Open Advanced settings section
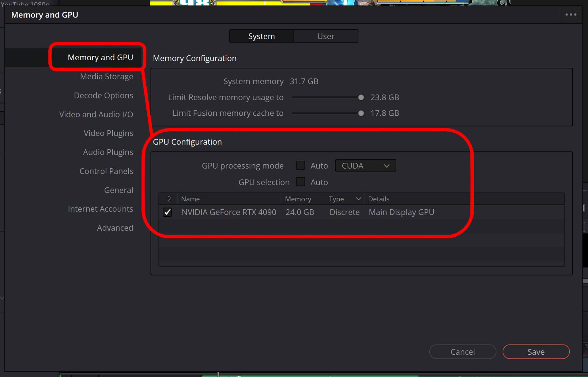This screenshot has height=377, width=588. coord(115,228)
